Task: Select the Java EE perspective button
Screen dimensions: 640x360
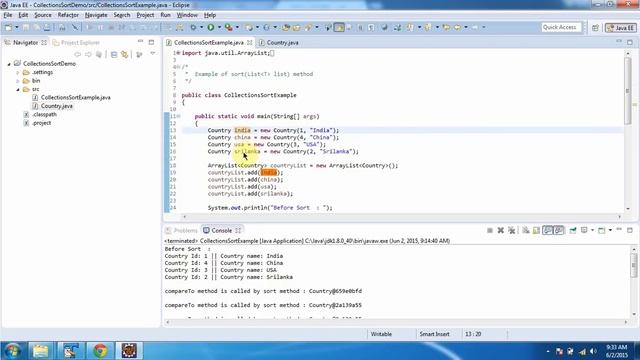Action: coord(621,28)
